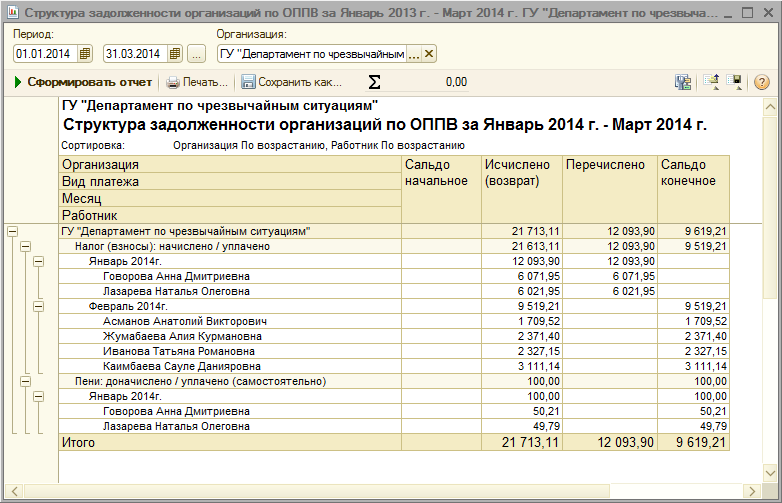The image size is (782, 503).
Task: Click the vertical scrollbar down arrow
Action: coord(771,478)
